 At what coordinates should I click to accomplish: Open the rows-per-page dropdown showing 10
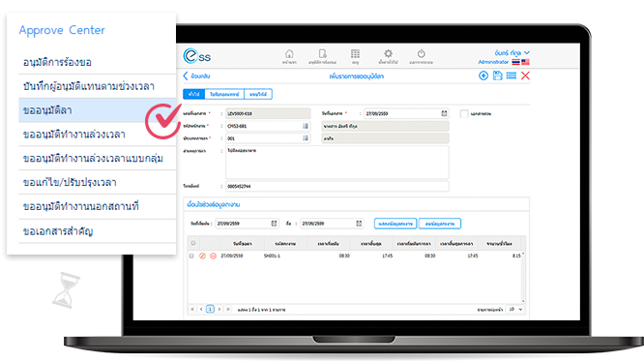515,309
